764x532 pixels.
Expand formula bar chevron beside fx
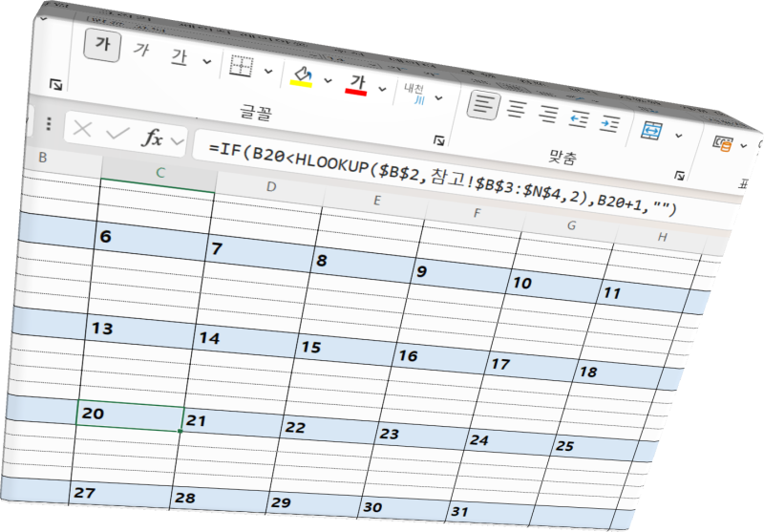coord(178,141)
